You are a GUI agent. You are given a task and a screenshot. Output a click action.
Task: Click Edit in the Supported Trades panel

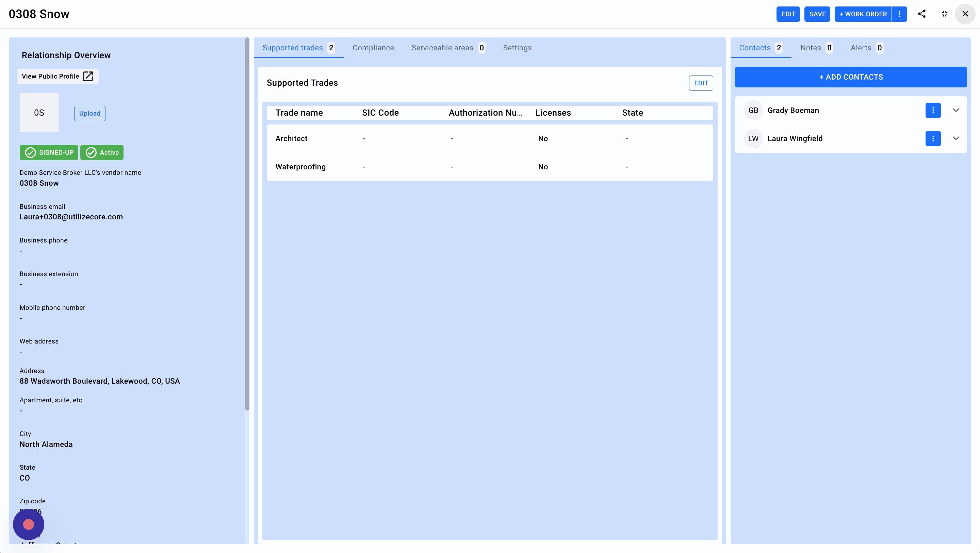pos(701,83)
